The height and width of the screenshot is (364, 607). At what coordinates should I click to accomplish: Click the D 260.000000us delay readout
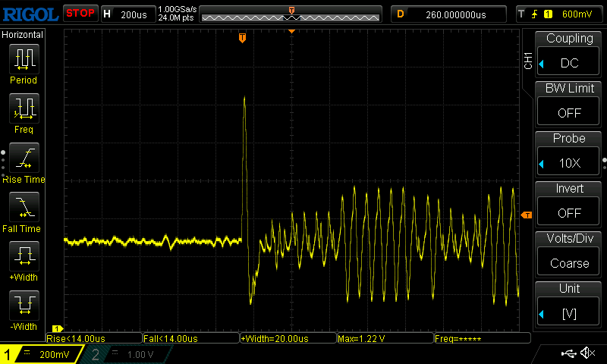(448, 14)
